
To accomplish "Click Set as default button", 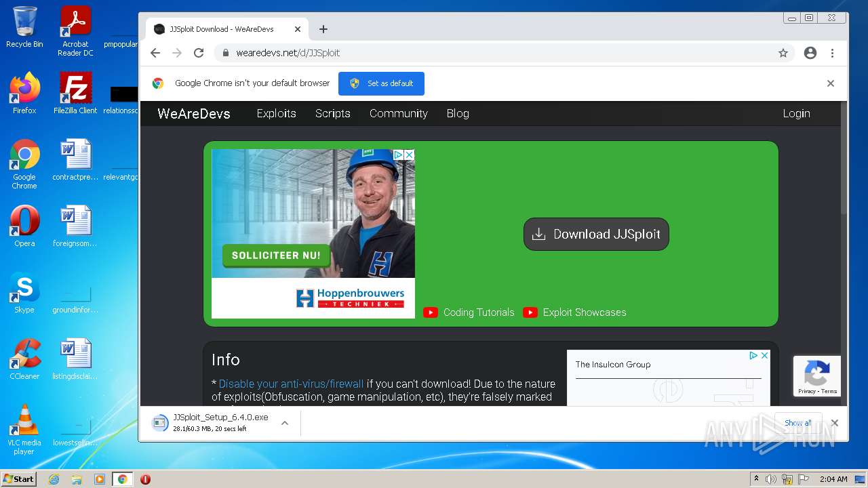I will 381,83.
